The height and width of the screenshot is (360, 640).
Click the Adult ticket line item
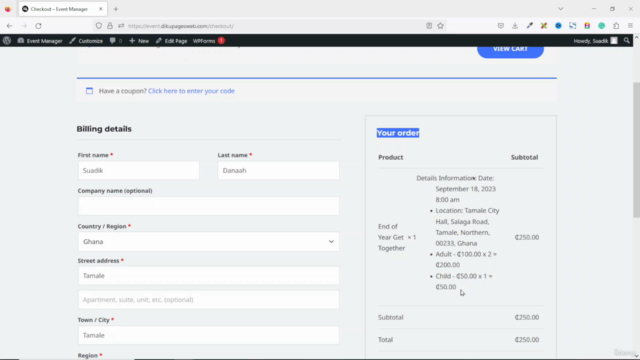pyautogui.click(x=466, y=259)
